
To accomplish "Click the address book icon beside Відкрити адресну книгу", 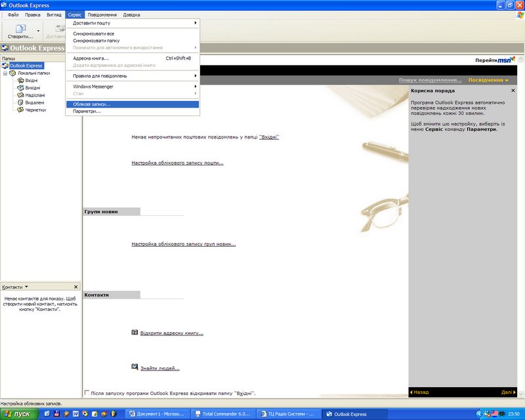I will pos(135,332).
